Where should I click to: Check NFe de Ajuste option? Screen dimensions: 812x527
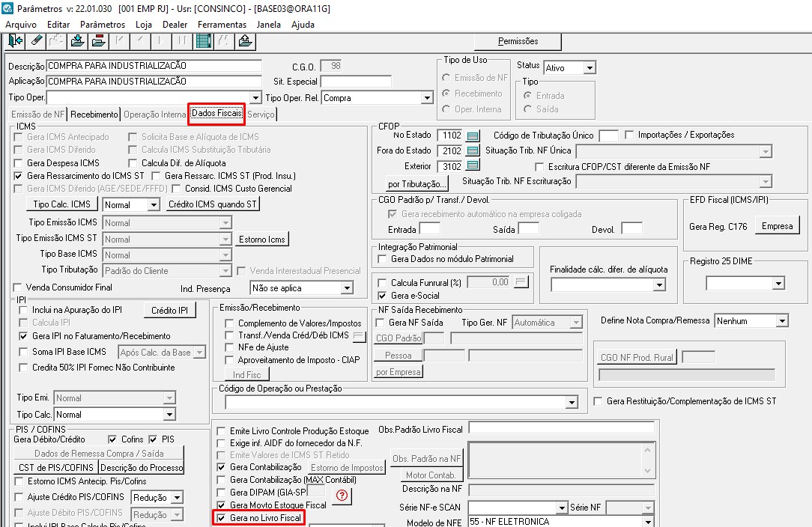[x=229, y=347]
